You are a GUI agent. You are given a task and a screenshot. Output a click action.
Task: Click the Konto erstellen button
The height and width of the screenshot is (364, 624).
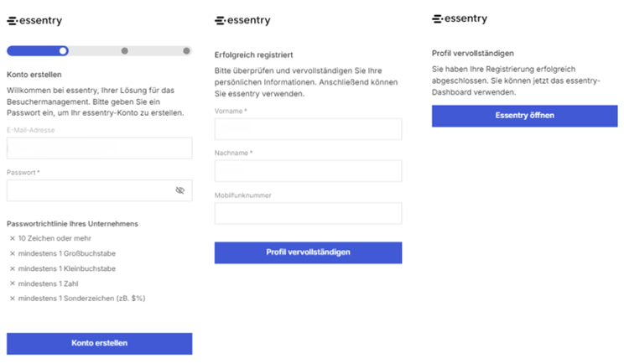pos(100,344)
